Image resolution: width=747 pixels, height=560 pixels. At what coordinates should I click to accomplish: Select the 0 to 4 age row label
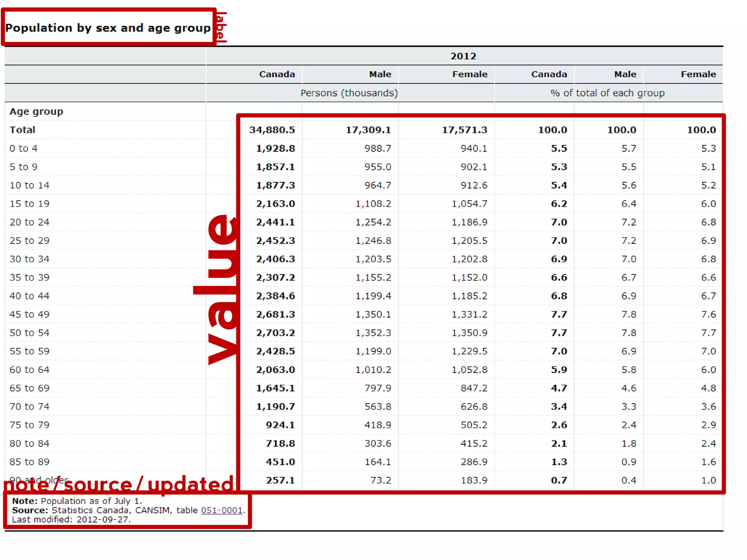pyautogui.click(x=24, y=148)
